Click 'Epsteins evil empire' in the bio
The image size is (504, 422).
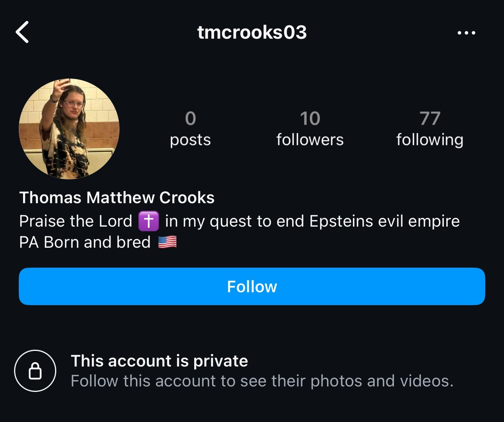(x=384, y=221)
